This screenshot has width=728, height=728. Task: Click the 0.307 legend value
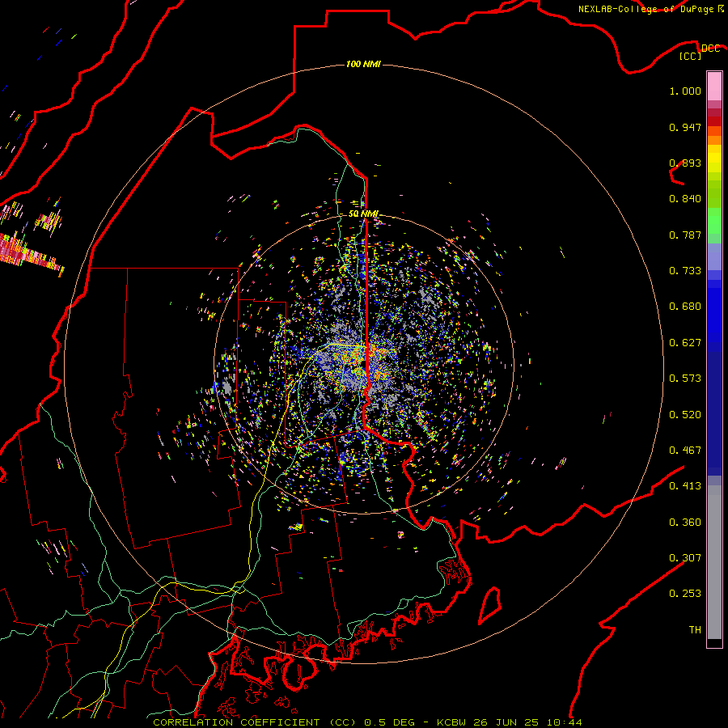[x=685, y=558]
